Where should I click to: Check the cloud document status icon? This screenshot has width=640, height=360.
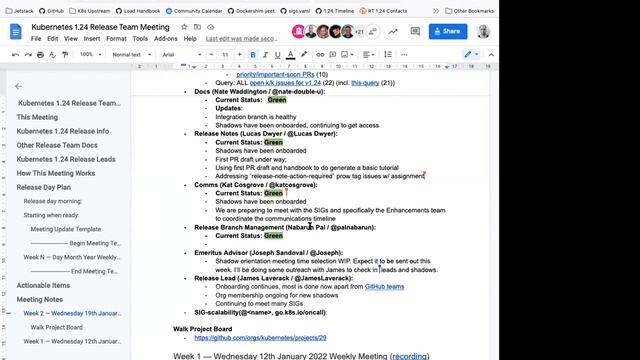tap(211, 27)
